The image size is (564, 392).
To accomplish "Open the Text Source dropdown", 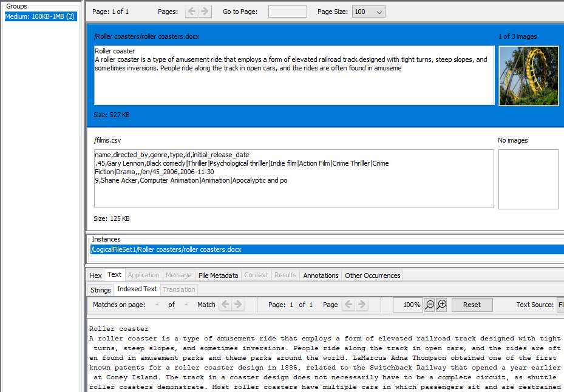I will click(x=561, y=304).
